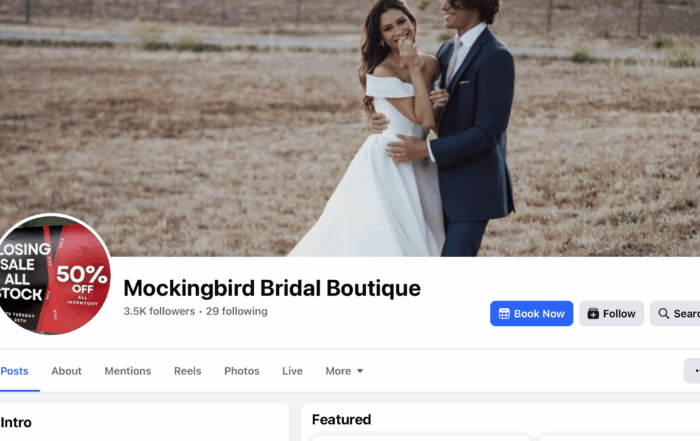The image size is (700, 441).
Task: Show the Photos tab
Action: (242, 371)
